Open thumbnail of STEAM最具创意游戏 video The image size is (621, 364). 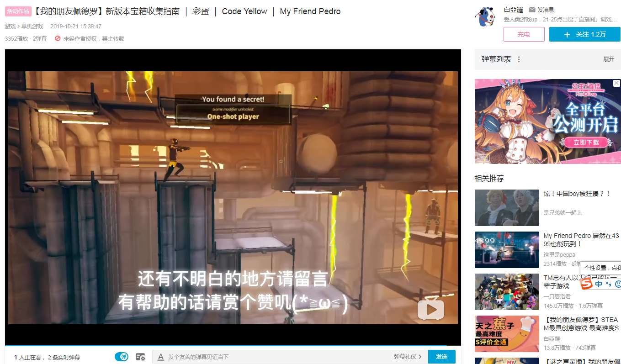(507, 334)
